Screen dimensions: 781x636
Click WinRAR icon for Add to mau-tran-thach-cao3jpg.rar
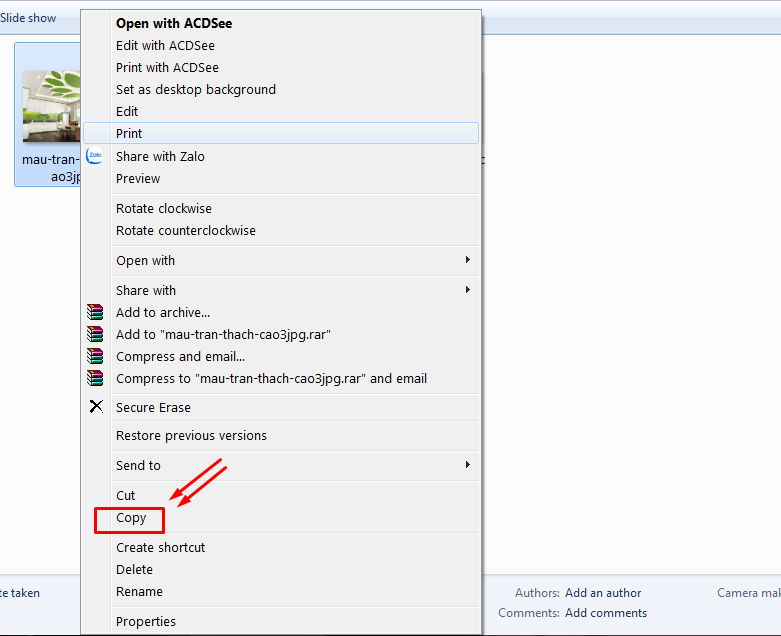95,335
